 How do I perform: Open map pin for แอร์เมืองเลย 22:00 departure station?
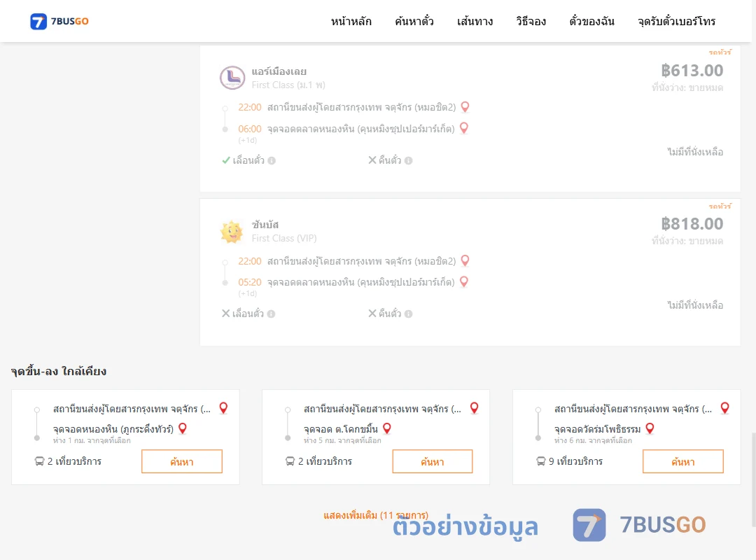(465, 106)
